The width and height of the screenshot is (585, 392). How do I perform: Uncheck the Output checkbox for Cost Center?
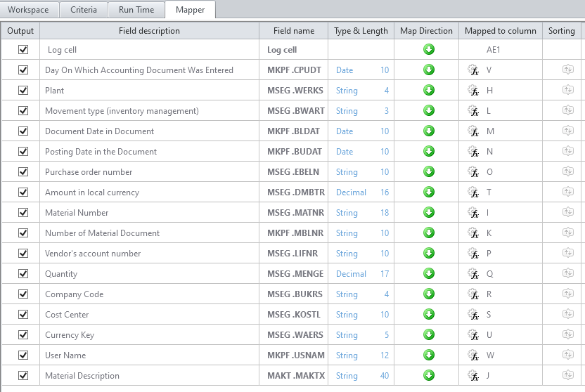click(x=22, y=315)
